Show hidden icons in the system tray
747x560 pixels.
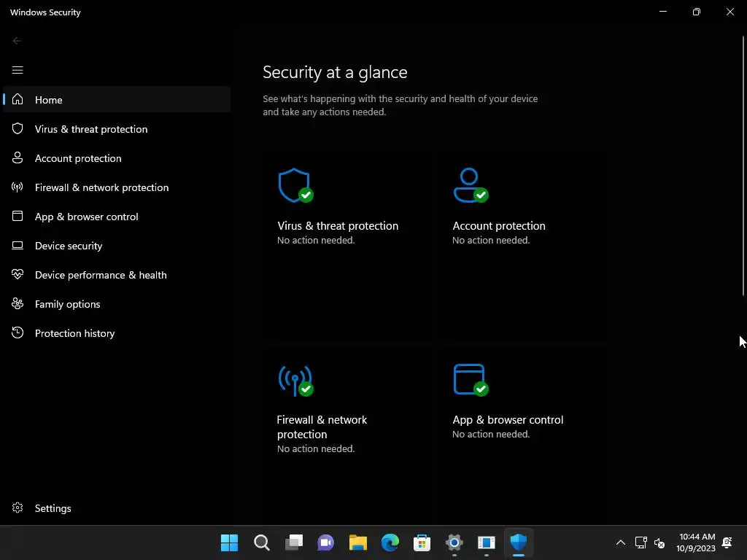point(621,542)
